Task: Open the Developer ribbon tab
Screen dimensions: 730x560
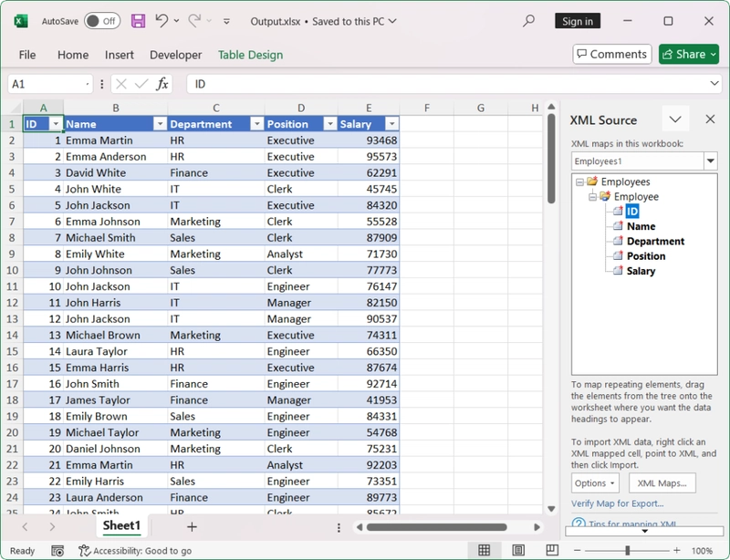Action: tap(175, 55)
